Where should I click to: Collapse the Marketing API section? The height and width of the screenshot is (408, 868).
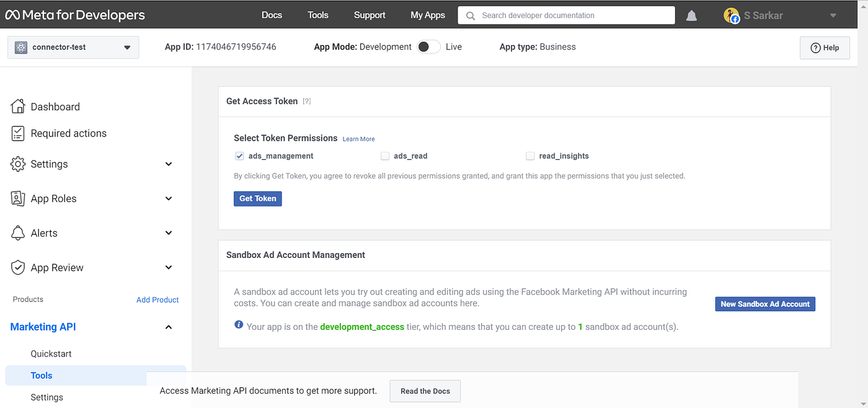168,327
